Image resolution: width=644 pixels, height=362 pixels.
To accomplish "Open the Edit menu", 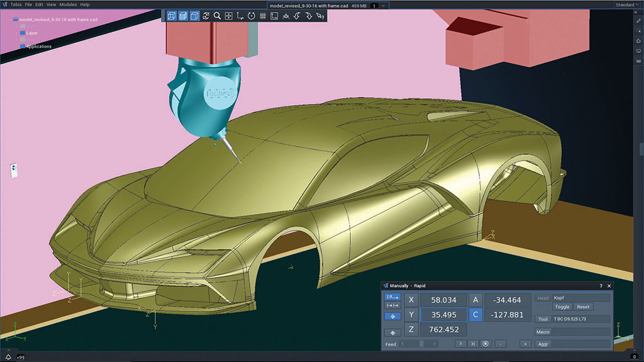I will pos(39,4).
